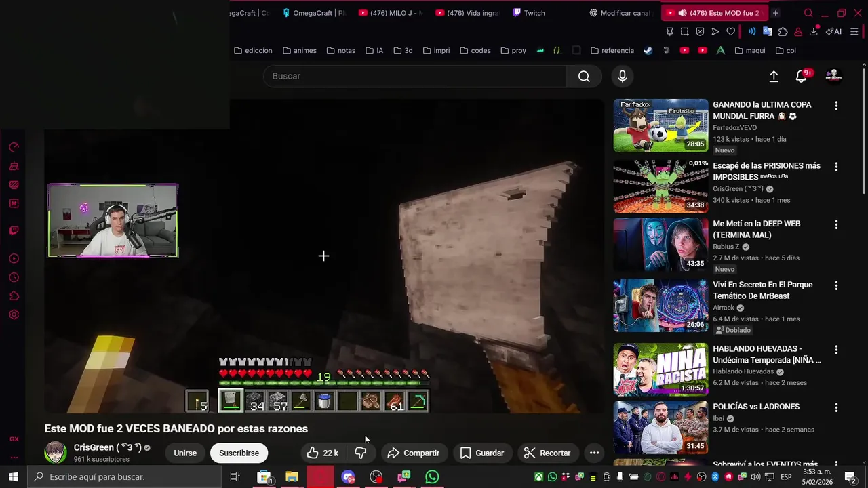Open options menu for GANANDO la ULTIMA COPA video

click(836, 106)
